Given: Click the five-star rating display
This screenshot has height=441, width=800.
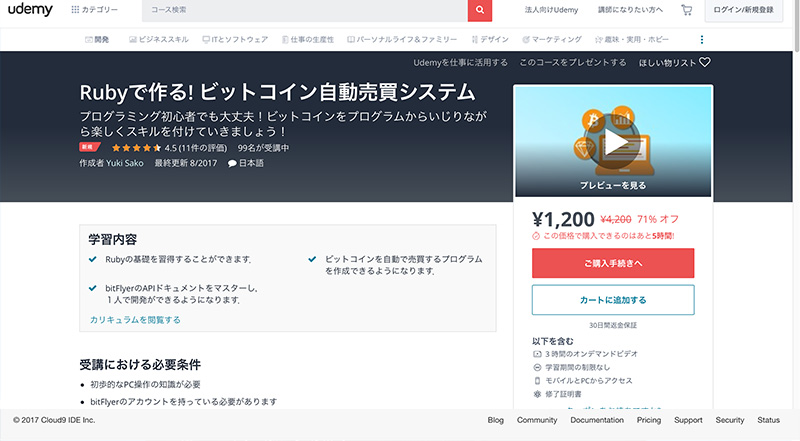Looking at the screenshot, I should click(x=136, y=148).
